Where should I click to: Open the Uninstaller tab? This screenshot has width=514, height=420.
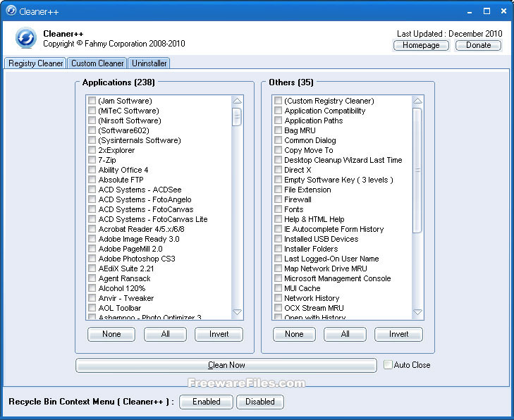pos(149,63)
